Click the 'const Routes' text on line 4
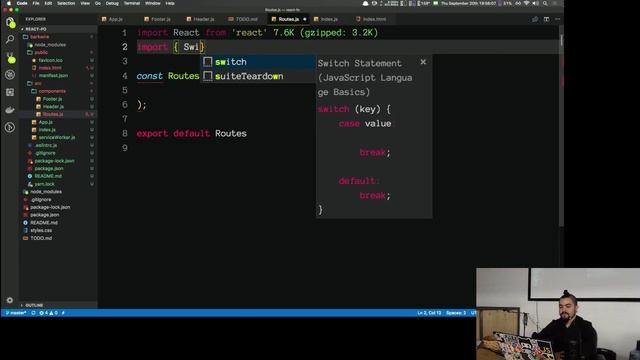This screenshot has height=360, width=640. tap(168, 76)
